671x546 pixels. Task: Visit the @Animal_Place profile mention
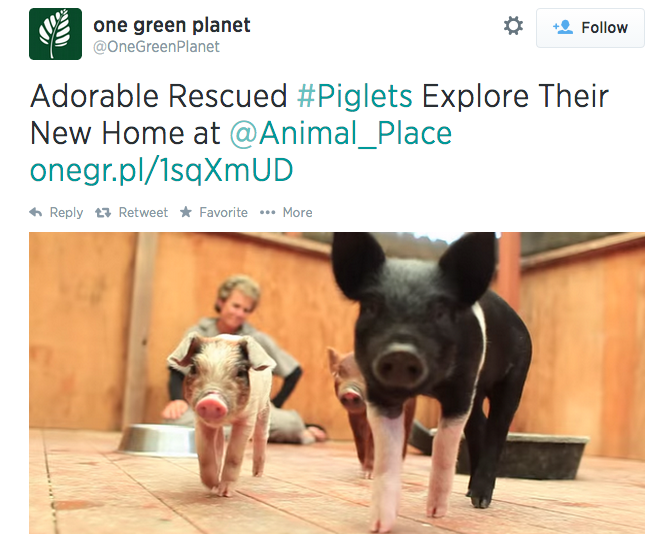(341, 134)
